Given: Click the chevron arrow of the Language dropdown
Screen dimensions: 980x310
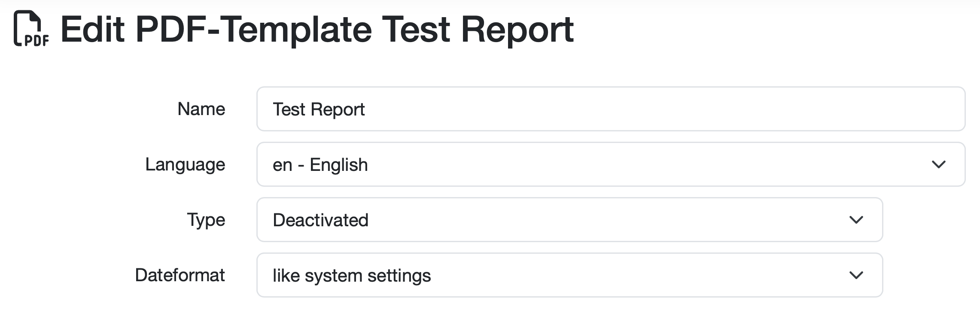Looking at the screenshot, I should [938, 164].
